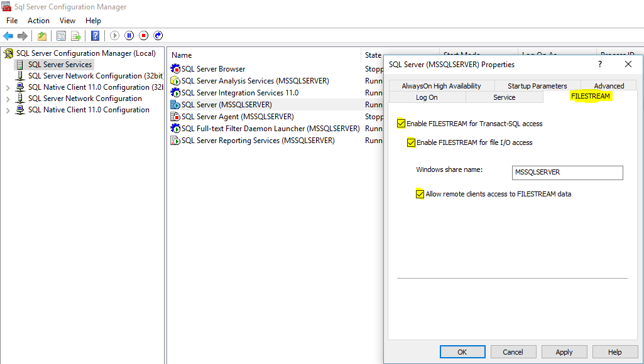
Task: Click the Sql Server Configuration Manager title icon
Action: 6,6
